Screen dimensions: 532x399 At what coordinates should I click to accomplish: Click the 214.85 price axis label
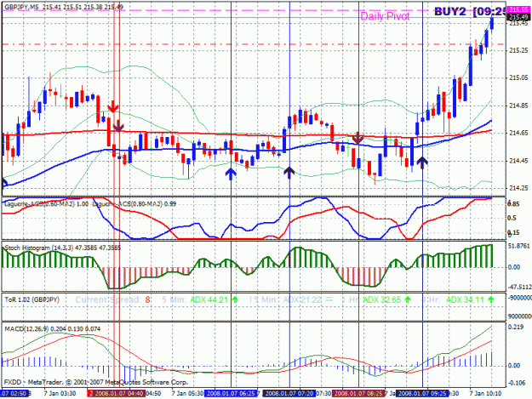coord(518,105)
